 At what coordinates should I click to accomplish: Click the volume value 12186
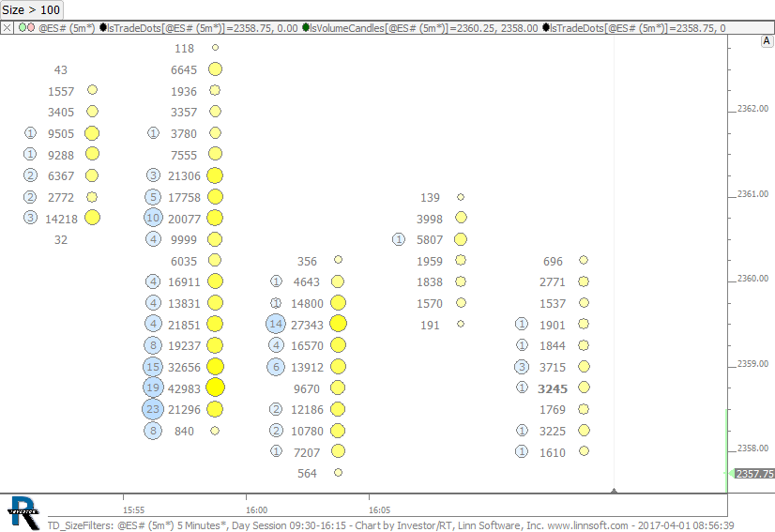307,410
